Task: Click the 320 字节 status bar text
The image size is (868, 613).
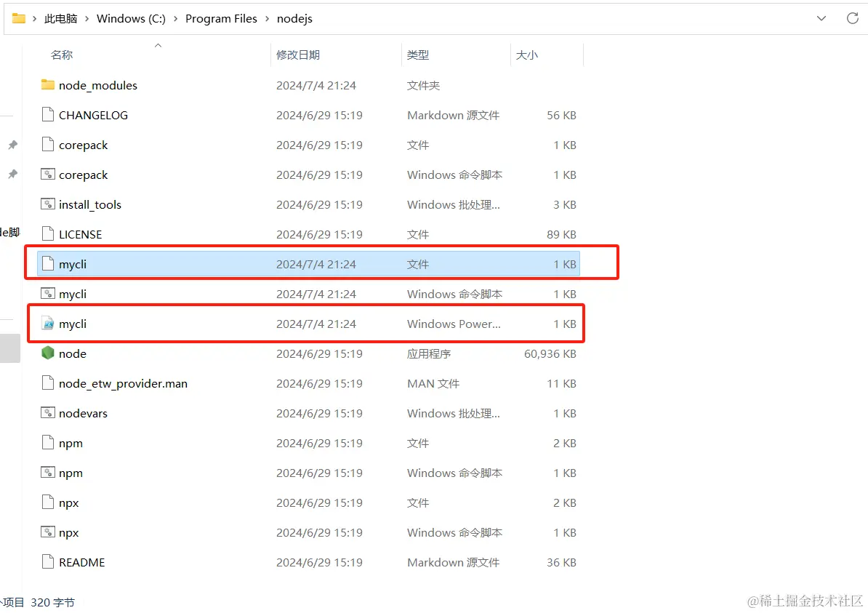Action: pos(52,602)
